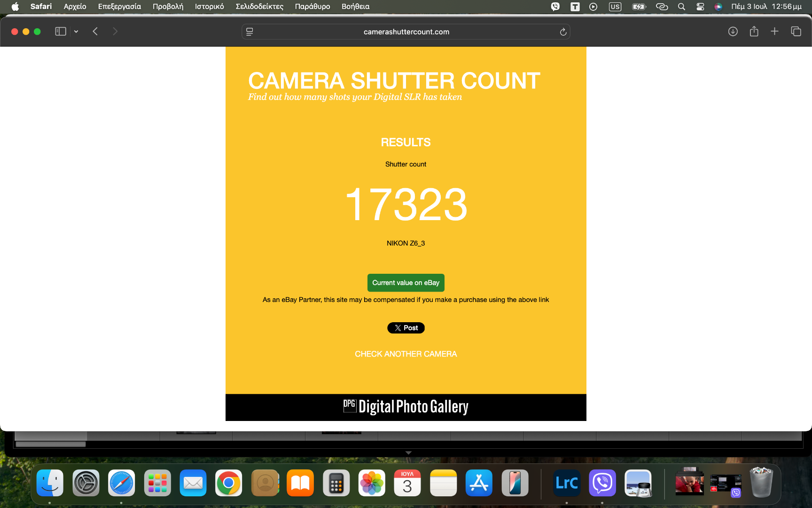Click the T text tool menu bar icon
The image size is (812, 508).
click(575, 7)
